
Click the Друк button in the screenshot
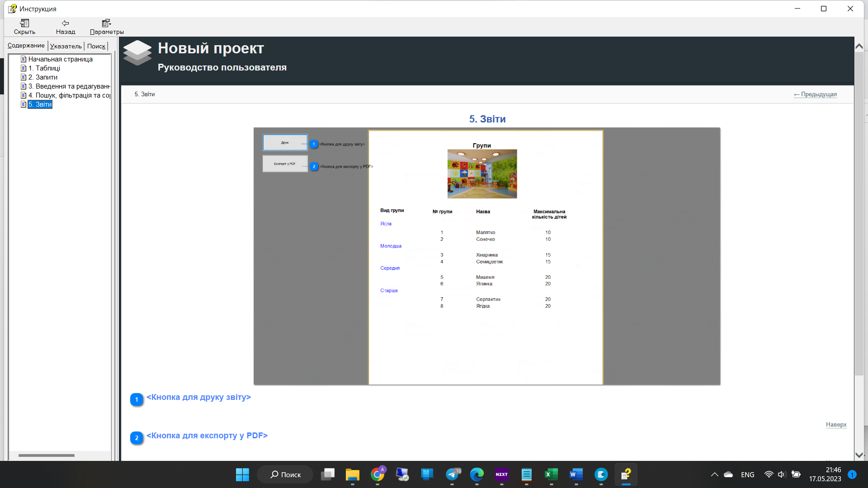coord(285,142)
